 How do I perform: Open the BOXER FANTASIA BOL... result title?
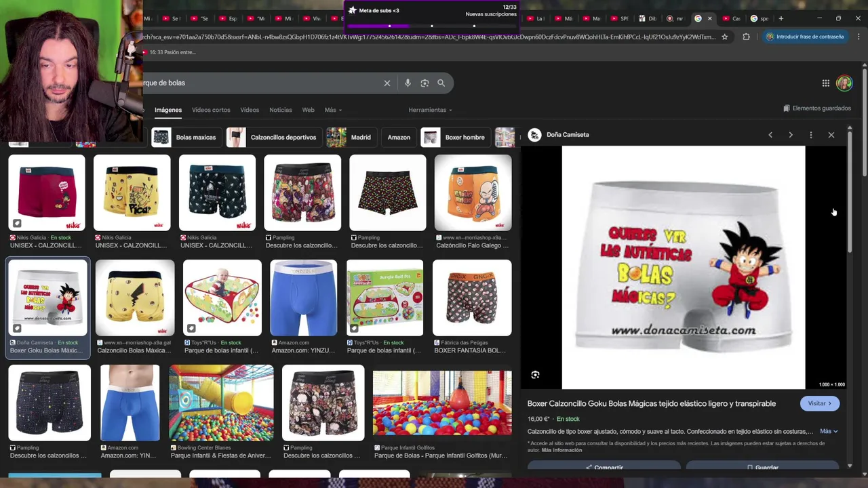[470, 350]
